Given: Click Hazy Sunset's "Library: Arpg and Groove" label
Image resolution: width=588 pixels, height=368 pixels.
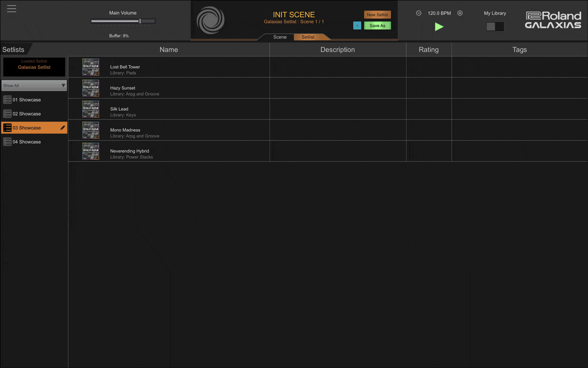Looking at the screenshot, I should [135, 94].
